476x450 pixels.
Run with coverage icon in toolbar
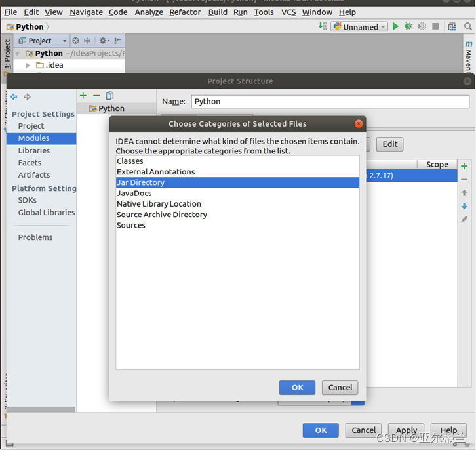[x=422, y=26]
